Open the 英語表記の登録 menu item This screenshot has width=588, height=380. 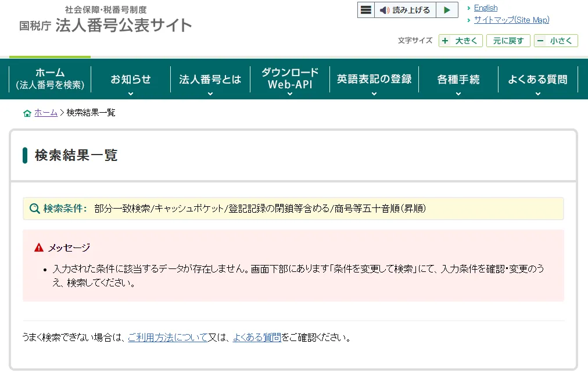374,79
